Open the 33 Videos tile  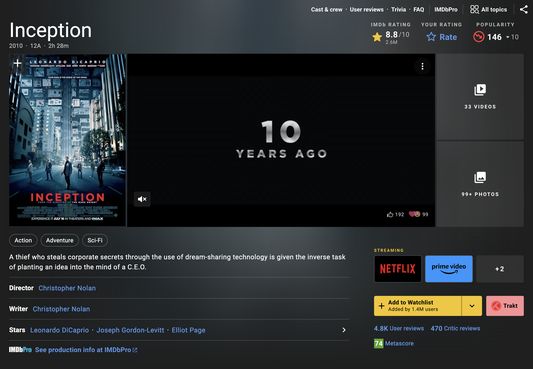point(480,96)
